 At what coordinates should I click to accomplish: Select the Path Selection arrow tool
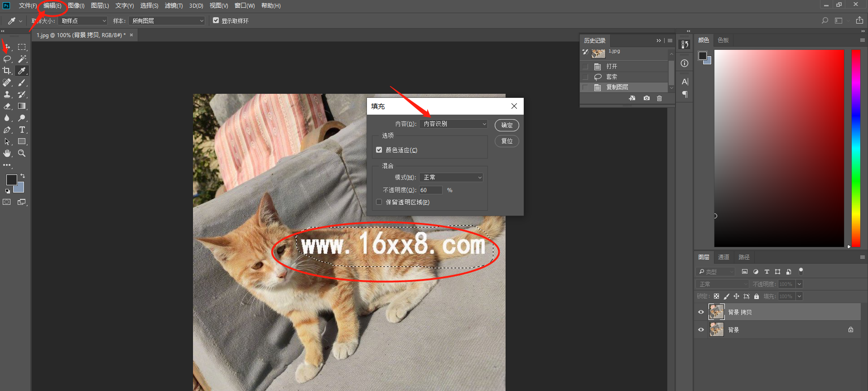[x=7, y=141]
